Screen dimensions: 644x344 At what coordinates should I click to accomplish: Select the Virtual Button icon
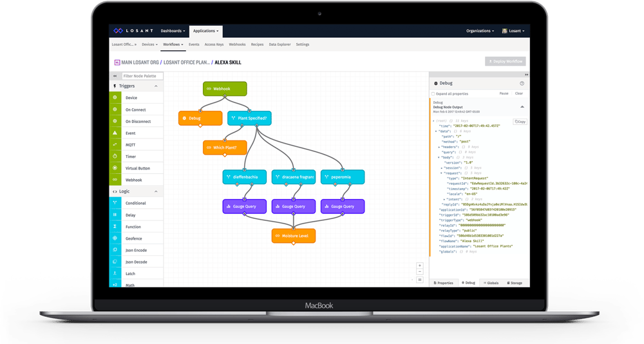pyautogui.click(x=115, y=168)
